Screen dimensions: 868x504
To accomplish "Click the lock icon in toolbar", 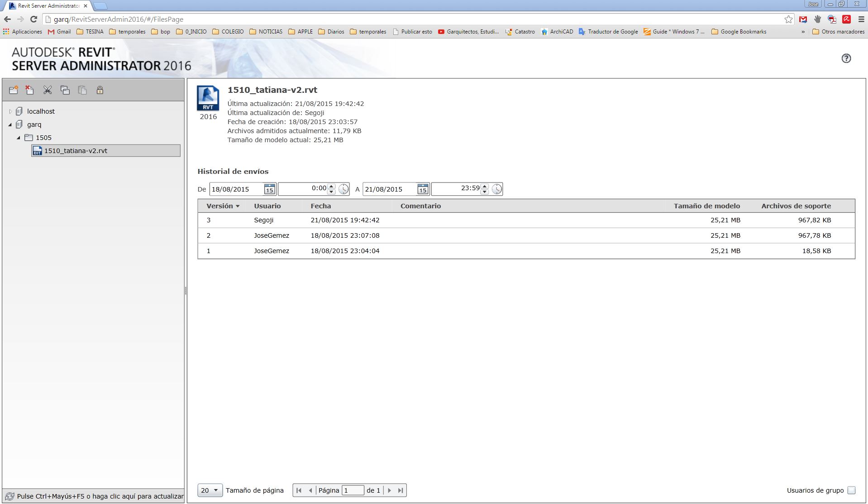I will pyautogui.click(x=100, y=90).
